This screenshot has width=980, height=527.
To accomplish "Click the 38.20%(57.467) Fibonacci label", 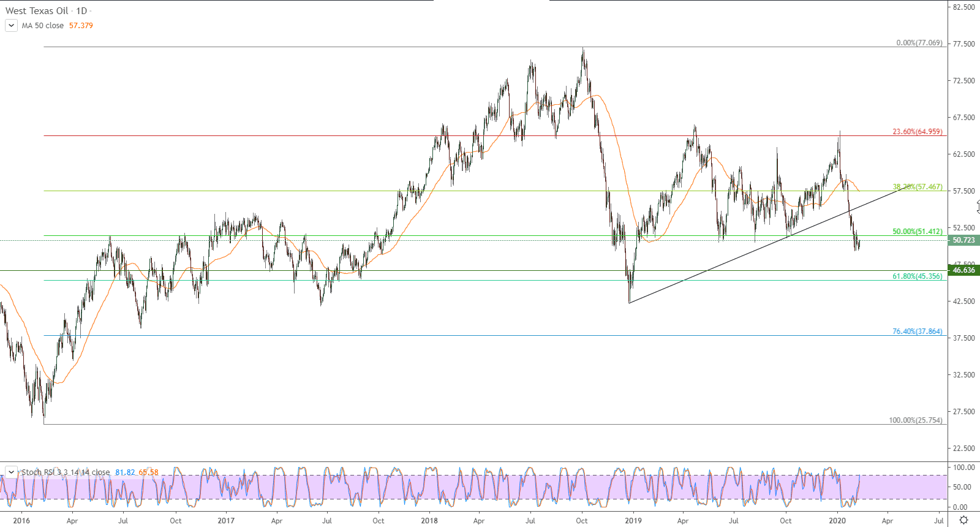I will (918, 187).
